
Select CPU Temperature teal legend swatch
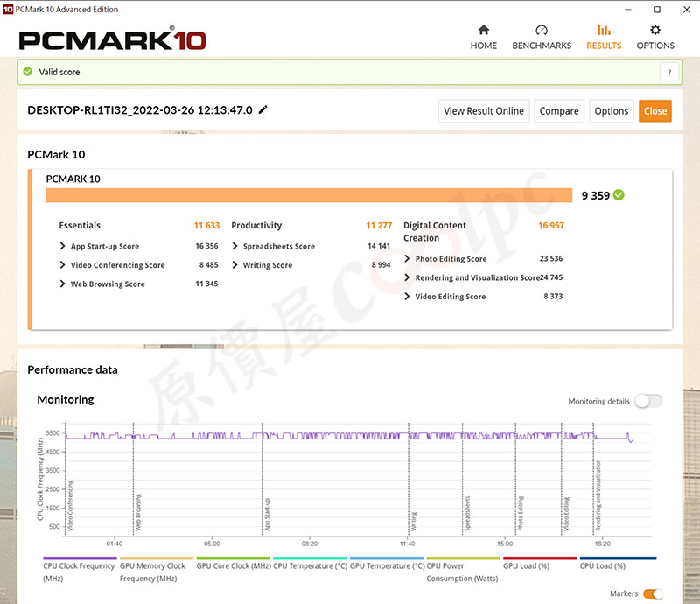(x=310, y=558)
